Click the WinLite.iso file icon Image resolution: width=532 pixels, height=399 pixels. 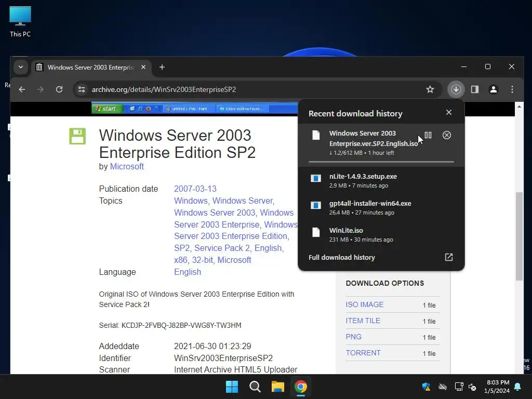click(316, 232)
